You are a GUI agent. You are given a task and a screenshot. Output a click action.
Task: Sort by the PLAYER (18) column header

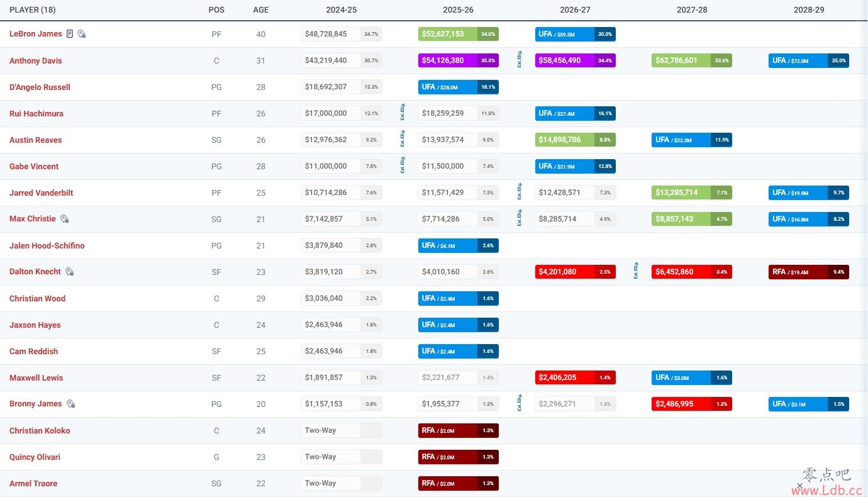(x=31, y=10)
